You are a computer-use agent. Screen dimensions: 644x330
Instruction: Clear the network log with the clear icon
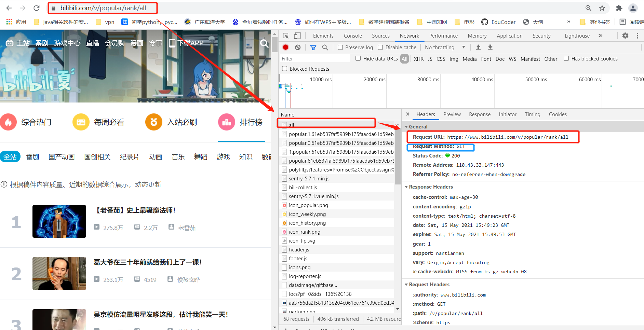click(x=298, y=47)
